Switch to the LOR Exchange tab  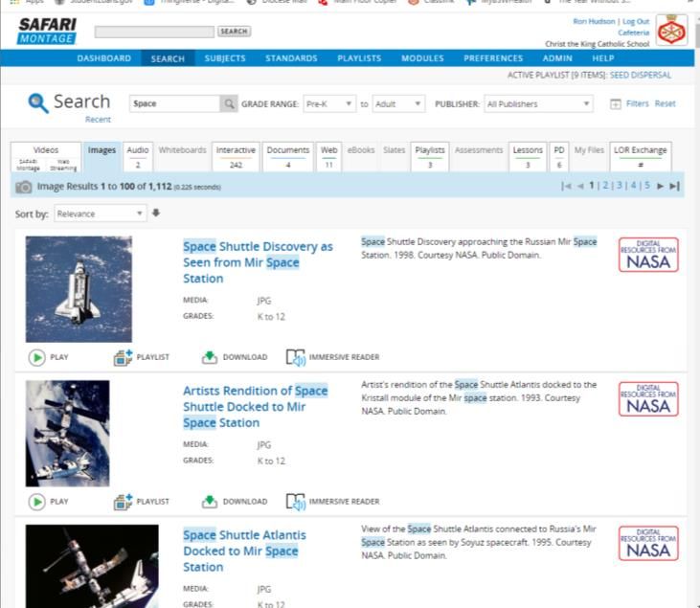tap(641, 157)
